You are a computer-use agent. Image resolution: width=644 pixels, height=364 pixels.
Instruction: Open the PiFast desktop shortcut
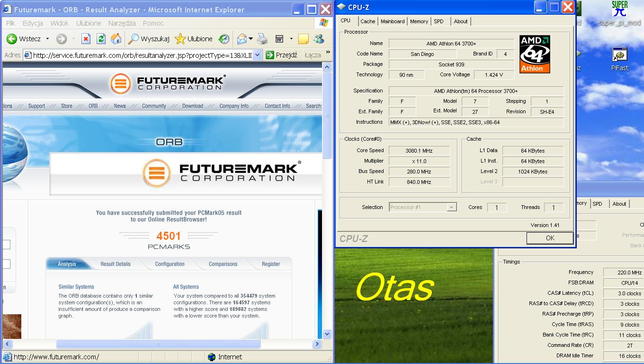pos(619,59)
